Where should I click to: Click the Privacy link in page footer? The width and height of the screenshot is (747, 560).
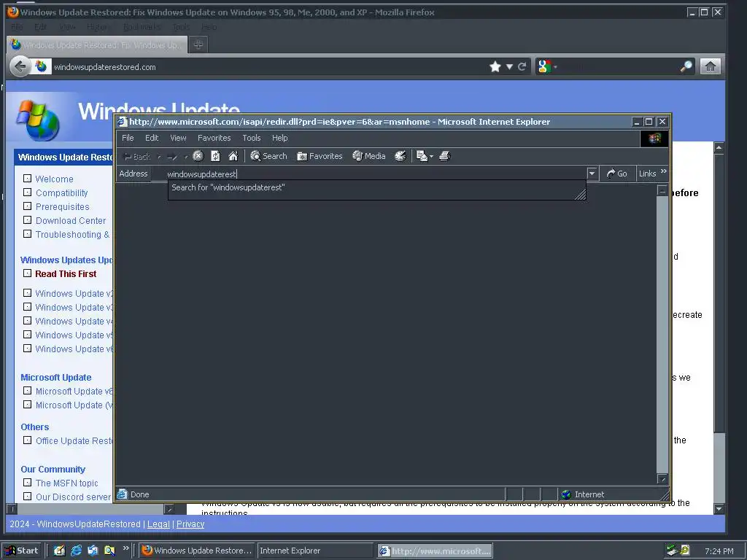pyautogui.click(x=190, y=524)
